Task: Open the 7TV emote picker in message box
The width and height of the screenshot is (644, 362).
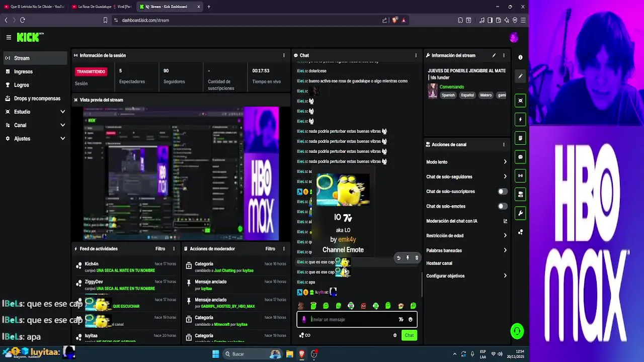Action: [401, 319]
